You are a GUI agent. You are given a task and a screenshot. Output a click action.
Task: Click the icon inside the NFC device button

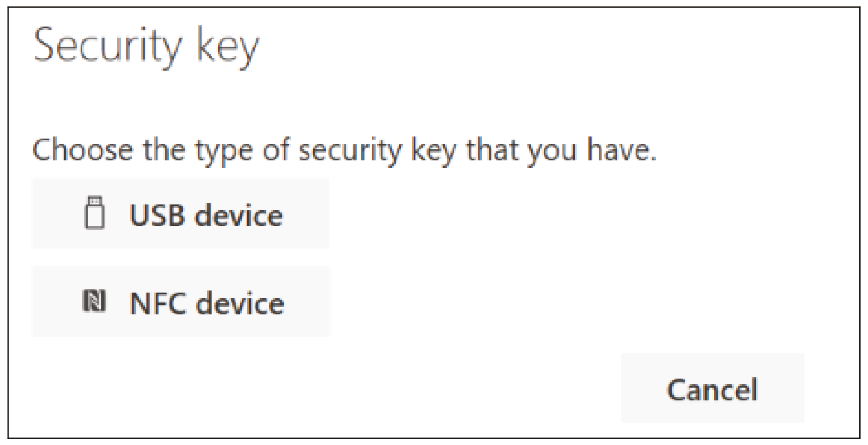point(96,302)
